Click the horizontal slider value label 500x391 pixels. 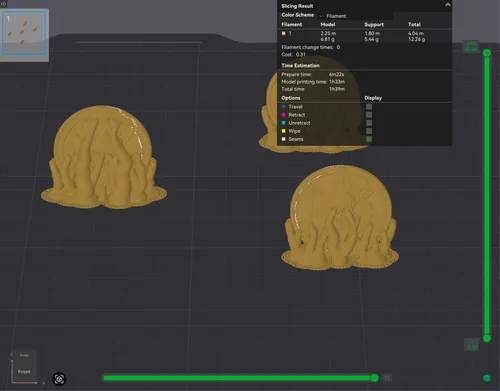coord(386,378)
